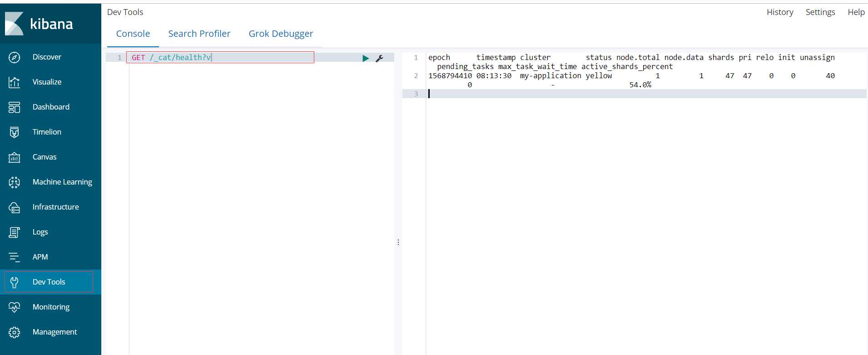Switch to Search Profiler tab

pyautogui.click(x=199, y=34)
